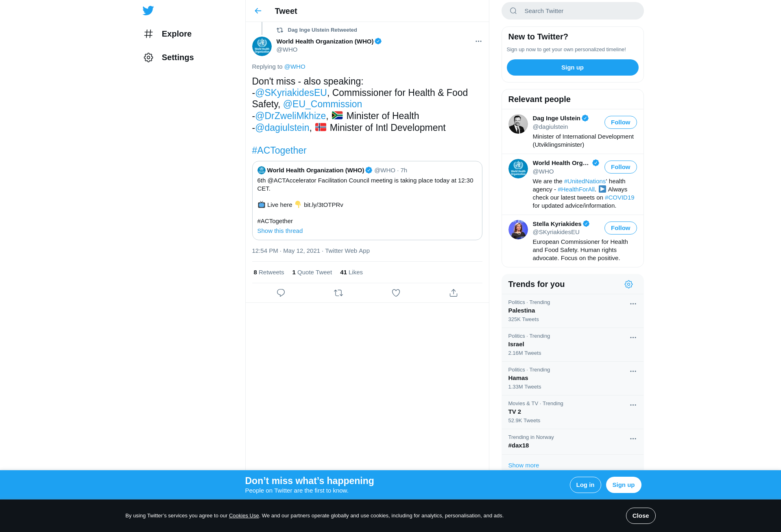Follow Dag Inge Ulstein

click(620, 122)
